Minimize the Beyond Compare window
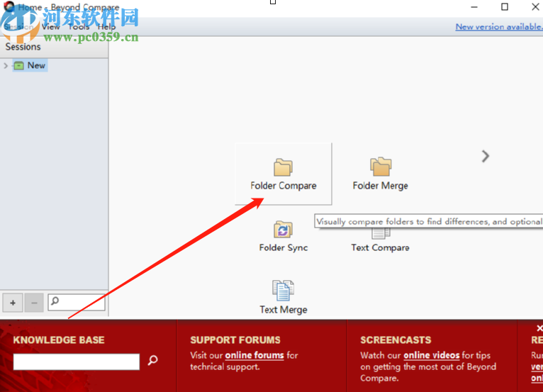The height and width of the screenshot is (392, 543). (x=474, y=7)
